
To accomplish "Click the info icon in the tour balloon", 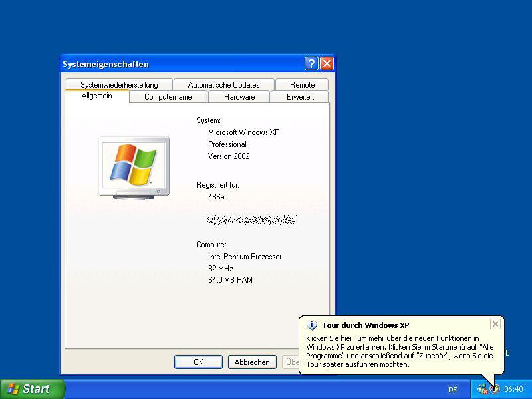I will tap(311, 325).
